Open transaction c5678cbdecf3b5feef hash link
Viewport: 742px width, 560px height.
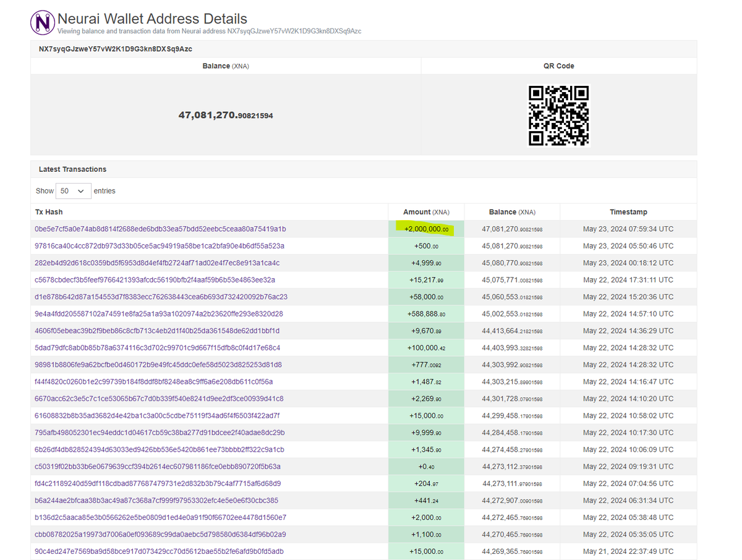(155, 280)
